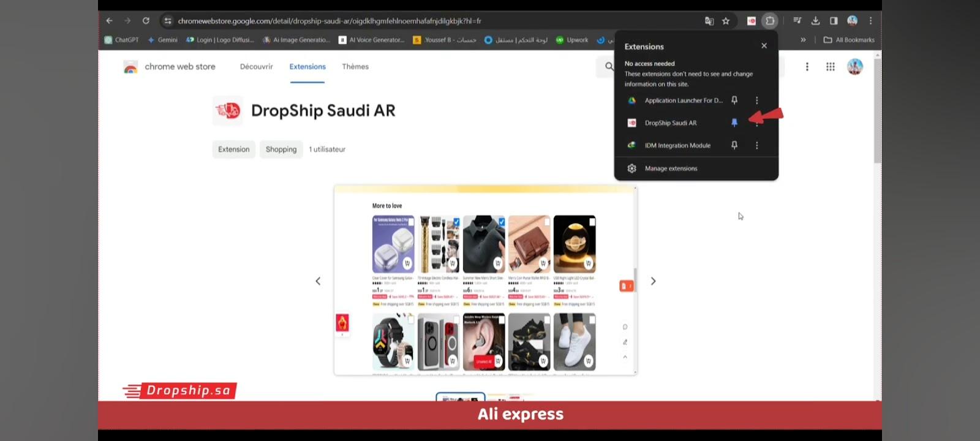
Task: Toggle the Extensions puzzle-piece toolbar button
Action: pyautogui.click(x=770, y=21)
